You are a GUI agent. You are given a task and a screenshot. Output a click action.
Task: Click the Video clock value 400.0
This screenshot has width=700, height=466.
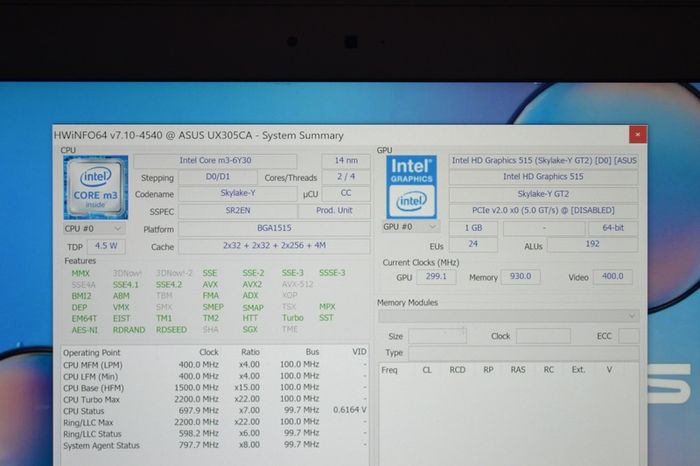612,277
